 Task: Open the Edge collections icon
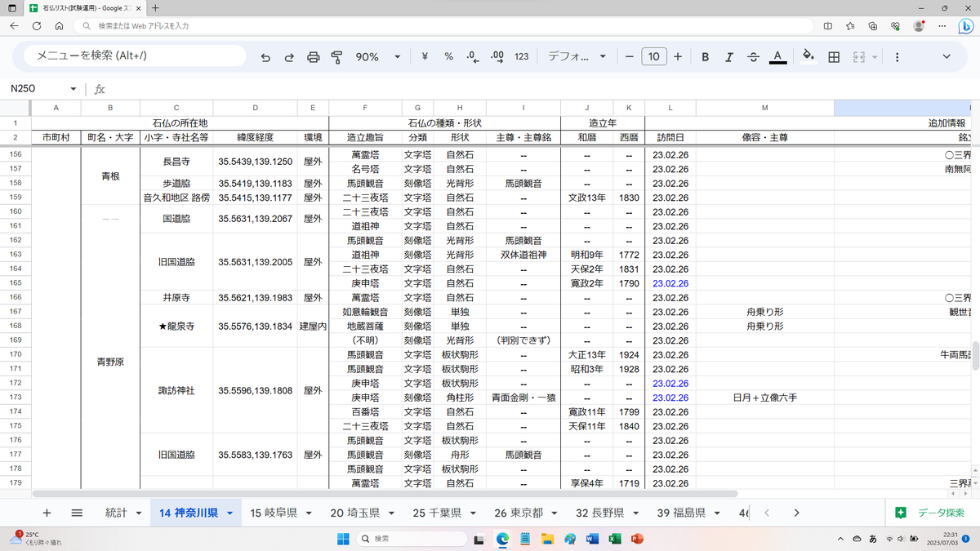[873, 26]
